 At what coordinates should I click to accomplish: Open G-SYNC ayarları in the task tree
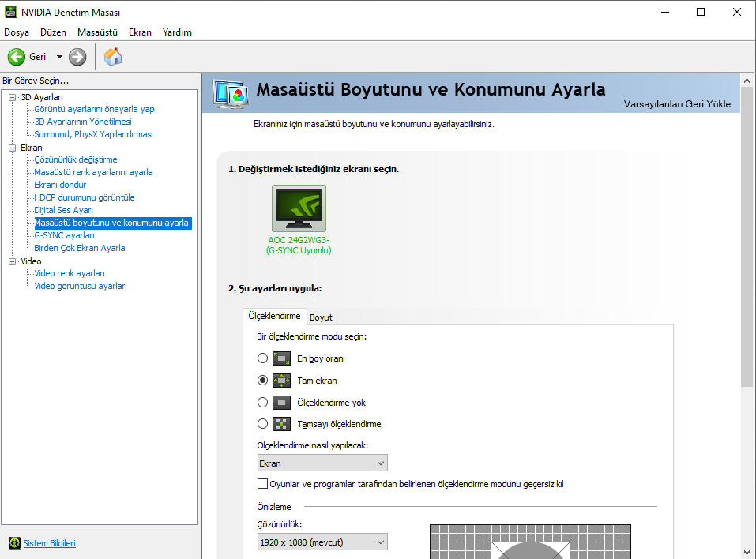[x=64, y=235]
